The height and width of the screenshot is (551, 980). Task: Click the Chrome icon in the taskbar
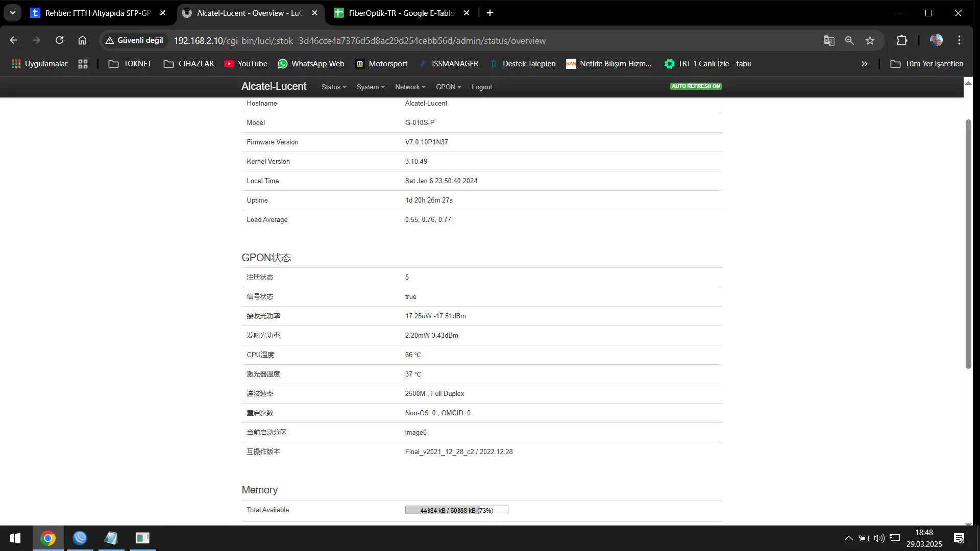(48, 538)
